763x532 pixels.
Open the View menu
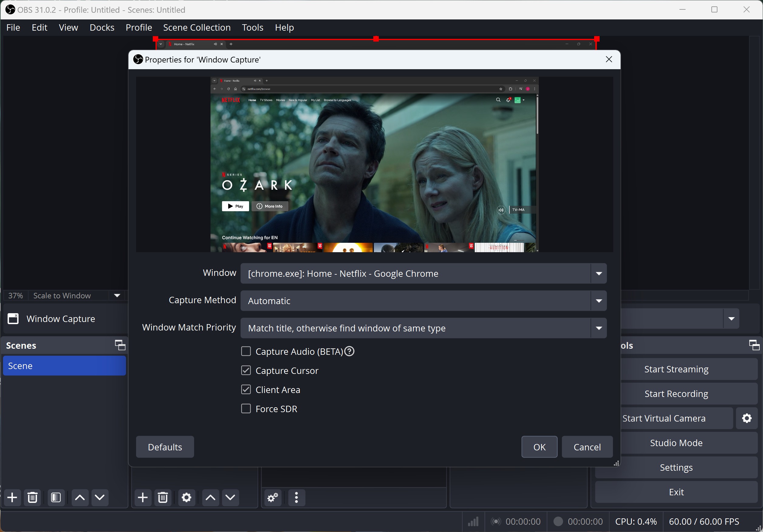(68, 28)
